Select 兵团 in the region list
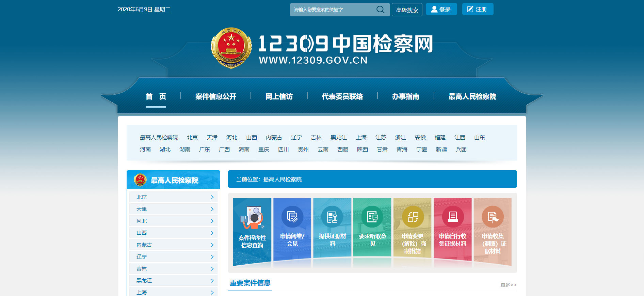Image resolution: width=644 pixels, height=296 pixels. click(461, 150)
